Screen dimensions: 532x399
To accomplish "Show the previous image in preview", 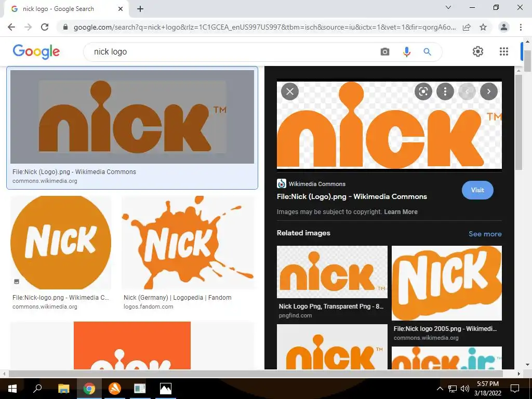I will [467, 91].
